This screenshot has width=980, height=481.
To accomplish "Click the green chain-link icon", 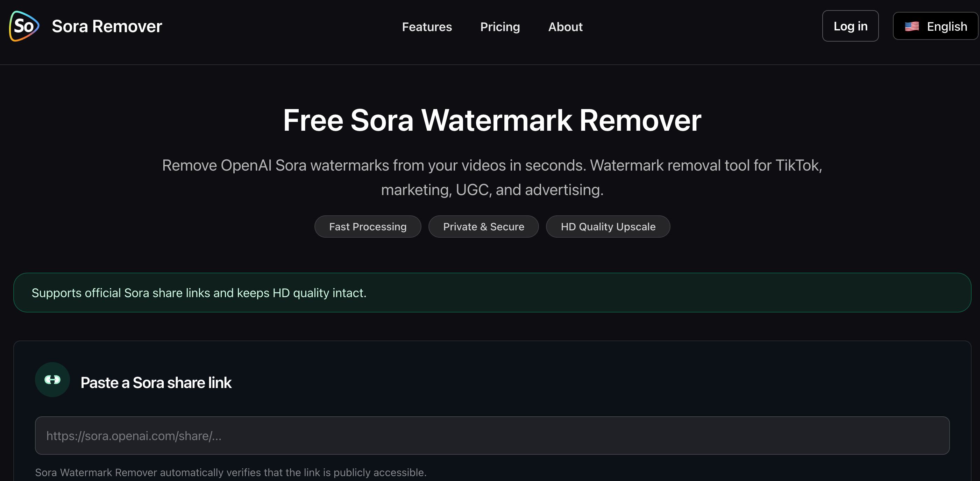I will (x=52, y=380).
